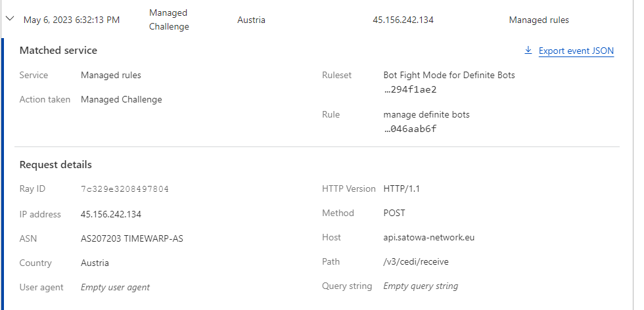644x310 pixels.
Task: Click the Matched service heading
Action: point(58,50)
